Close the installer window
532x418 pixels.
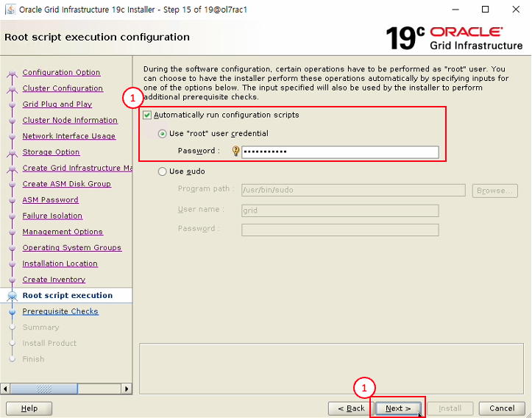516,9
